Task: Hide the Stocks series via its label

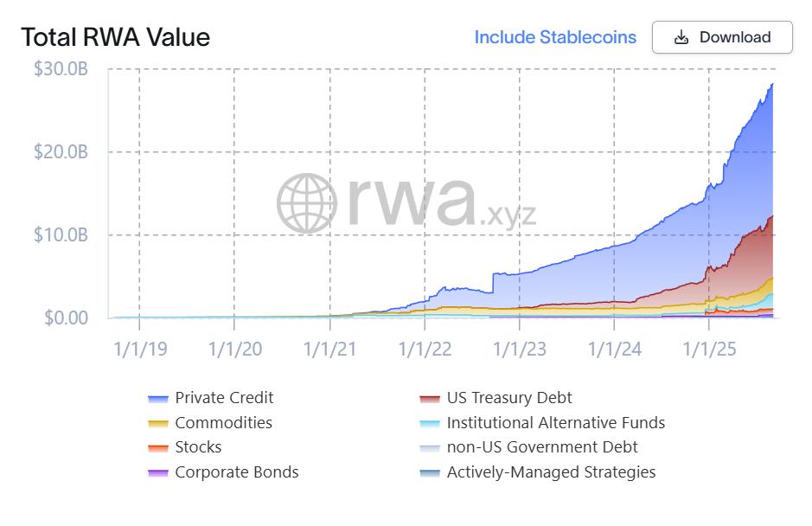Action: tap(198, 446)
